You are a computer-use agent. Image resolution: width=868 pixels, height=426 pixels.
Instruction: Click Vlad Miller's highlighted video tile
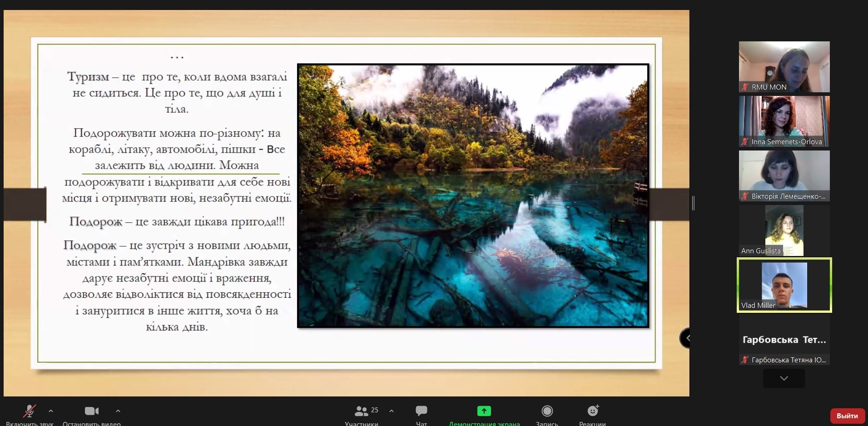coord(784,285)
